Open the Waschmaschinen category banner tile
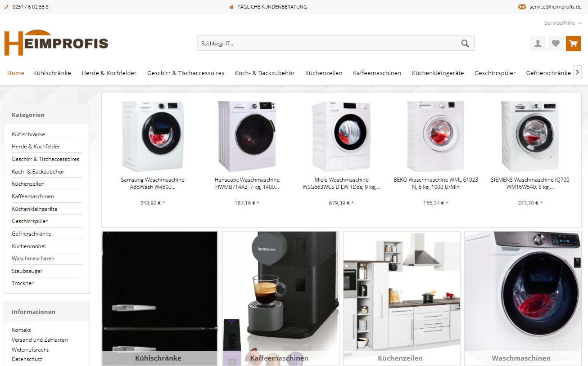The image size is (588, 366). [x=523, y=299]
